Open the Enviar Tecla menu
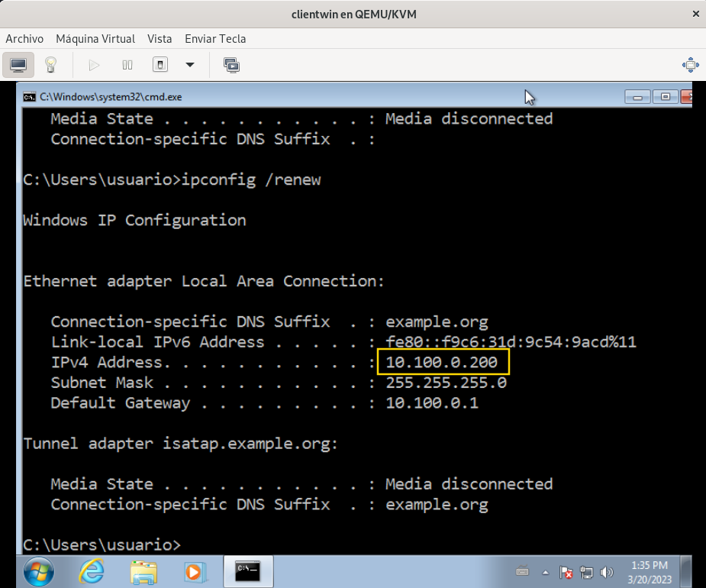706x588 pixels. [x=215, y=38]
